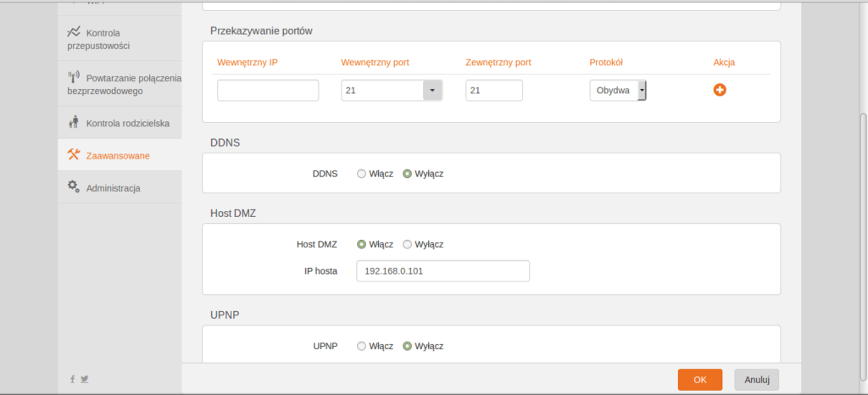Viewport: 868px width, 395px height.
Task: Click the Kontrola przepustowości chart icon
Action: 74,31
